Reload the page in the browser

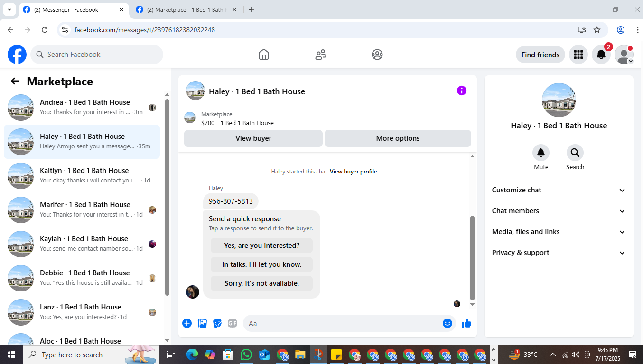45,30
